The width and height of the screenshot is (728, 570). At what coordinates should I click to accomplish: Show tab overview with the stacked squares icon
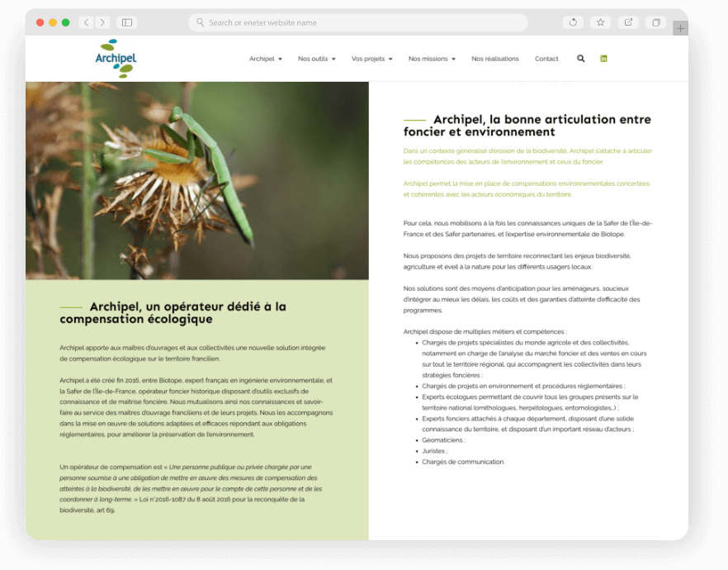point(656,22)
